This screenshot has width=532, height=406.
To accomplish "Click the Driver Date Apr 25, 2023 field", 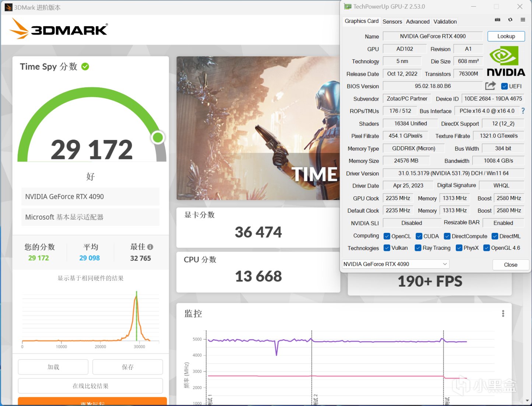I will tap(408, 185).
